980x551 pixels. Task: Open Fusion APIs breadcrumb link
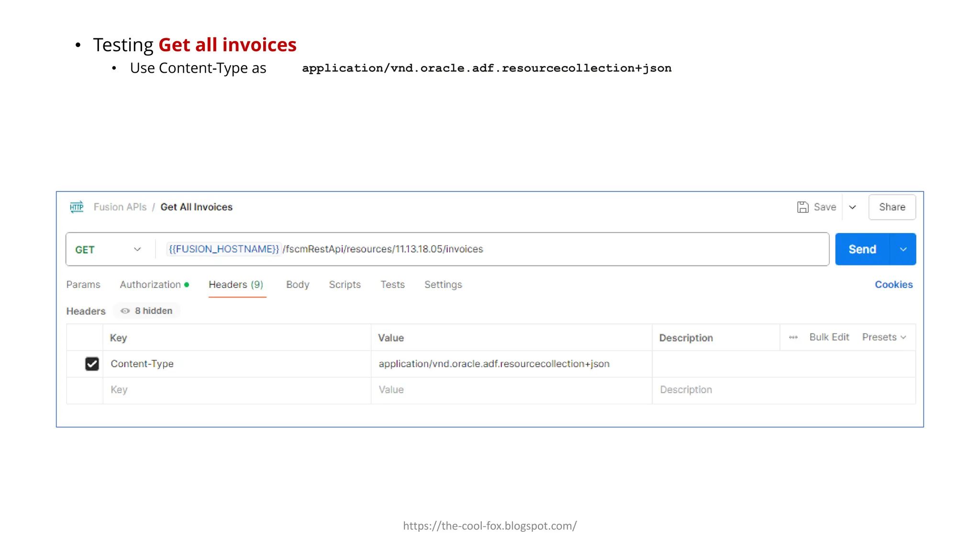point(120,207)
